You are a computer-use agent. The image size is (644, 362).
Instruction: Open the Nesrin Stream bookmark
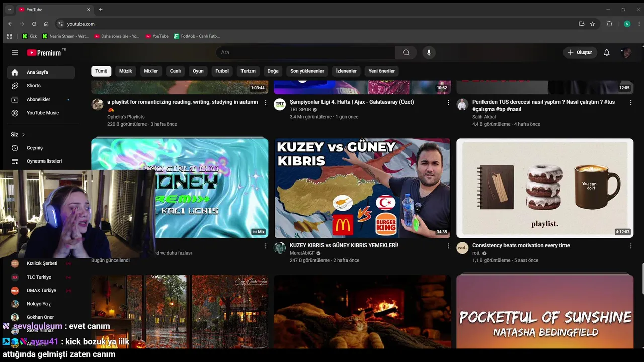coord(65,36)
